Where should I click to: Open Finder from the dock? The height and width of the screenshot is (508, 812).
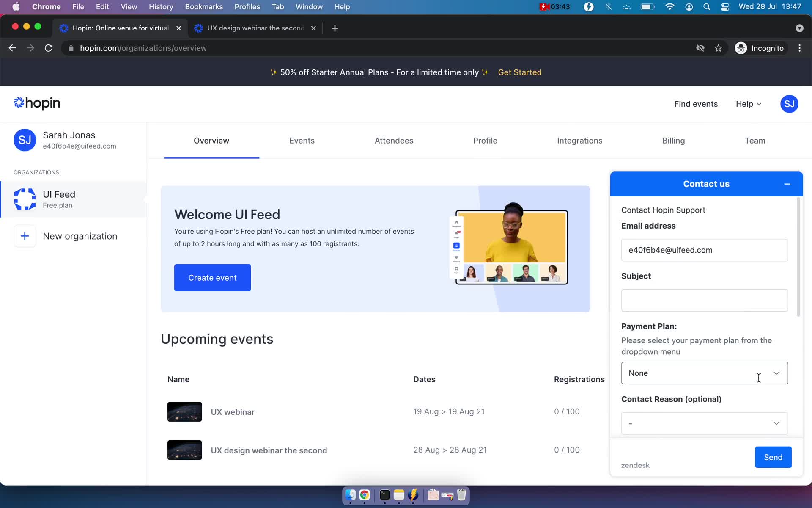click(350, 494)
